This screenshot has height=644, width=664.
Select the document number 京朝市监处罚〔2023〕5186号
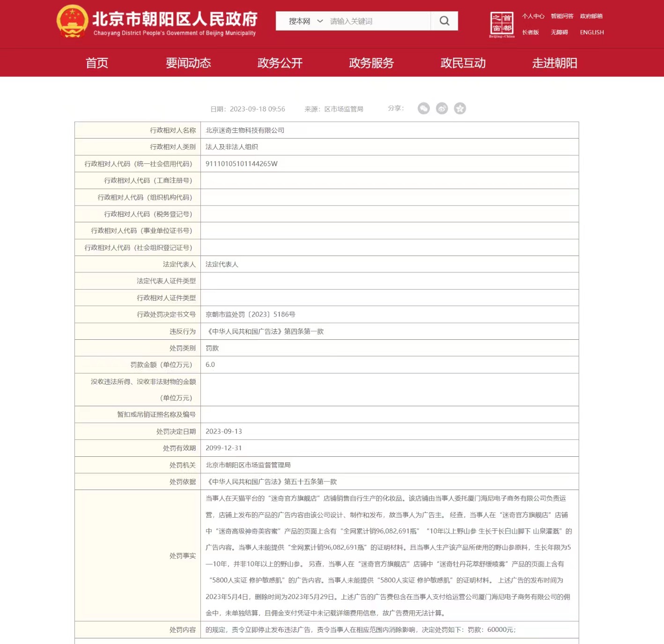click(251, 315)
